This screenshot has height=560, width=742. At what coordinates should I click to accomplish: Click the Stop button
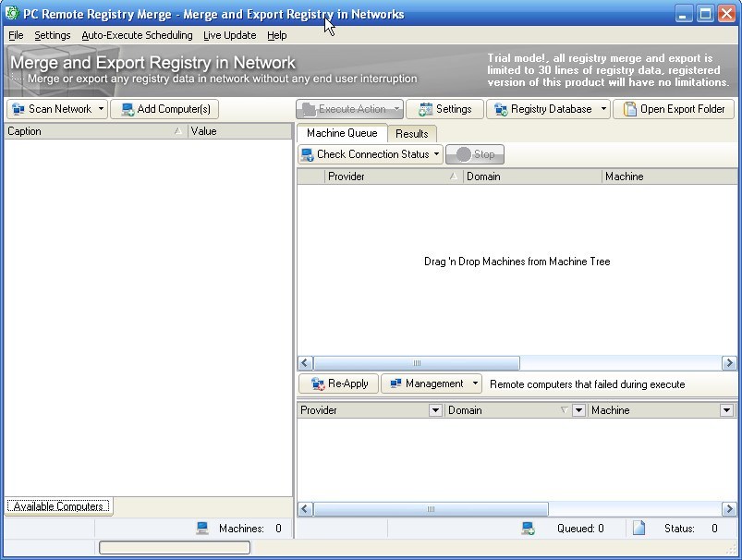[x=474, y=154]
